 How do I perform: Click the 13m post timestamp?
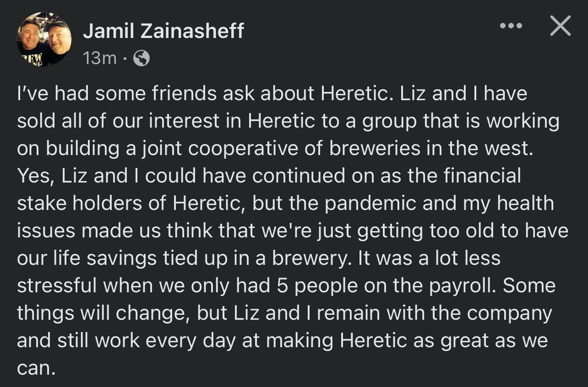point(100,58)
